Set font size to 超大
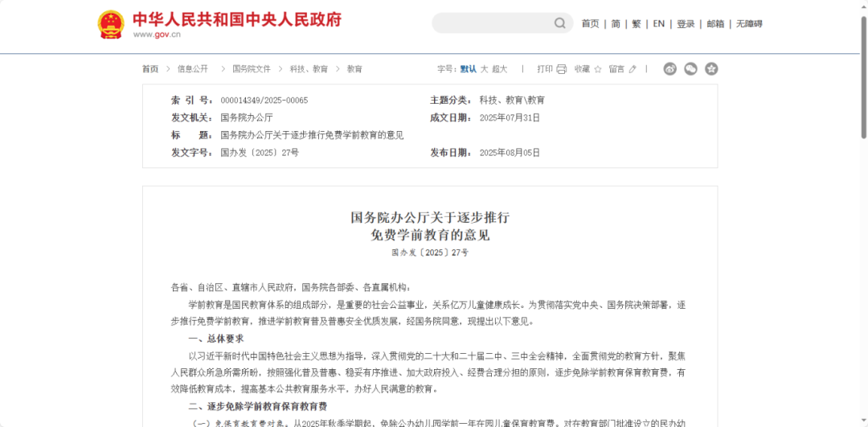 (499, 69)
